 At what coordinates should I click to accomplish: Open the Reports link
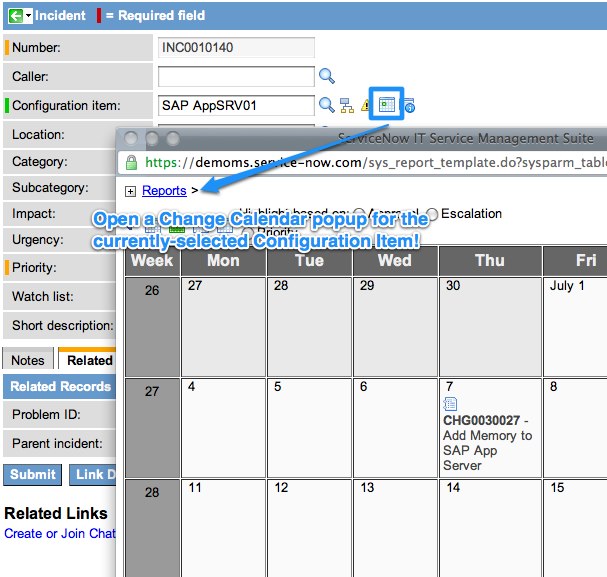[x=164, y=190]
